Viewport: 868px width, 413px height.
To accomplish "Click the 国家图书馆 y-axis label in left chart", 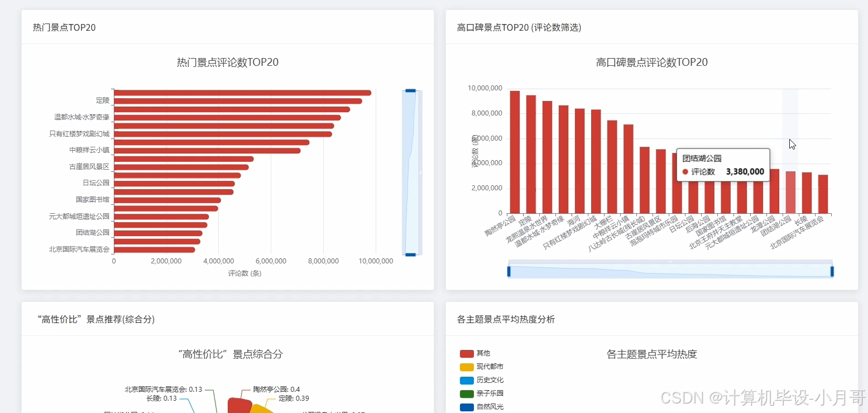I will (x=93, y=200).
